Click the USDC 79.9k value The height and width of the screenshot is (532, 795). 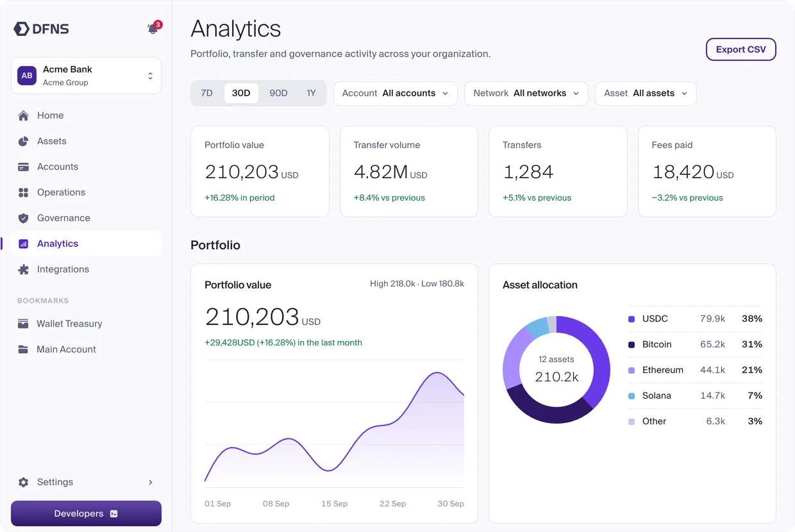[713, 319]
